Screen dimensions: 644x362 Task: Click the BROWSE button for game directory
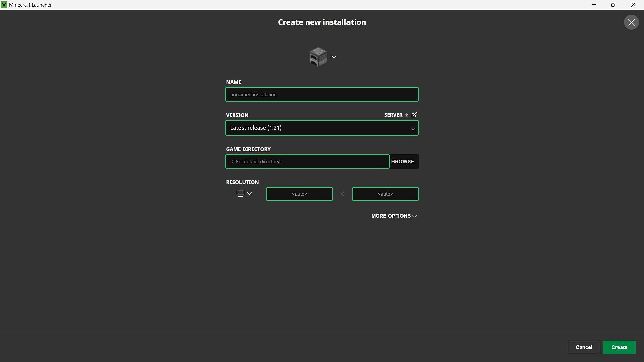(402, 162)
